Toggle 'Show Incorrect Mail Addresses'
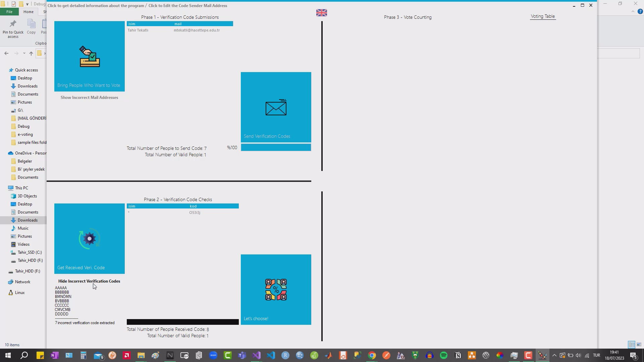This screenshot has height=362, width=644. [89, 97]
